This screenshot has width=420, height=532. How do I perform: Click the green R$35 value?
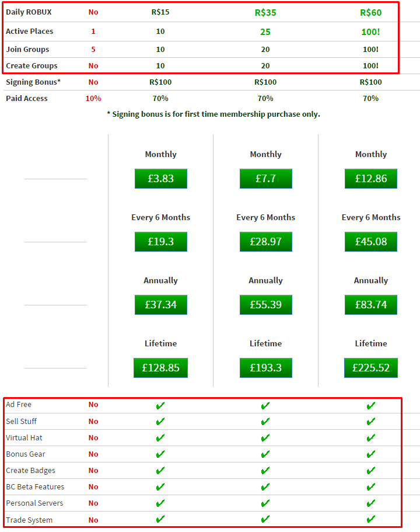pos(265,12)
